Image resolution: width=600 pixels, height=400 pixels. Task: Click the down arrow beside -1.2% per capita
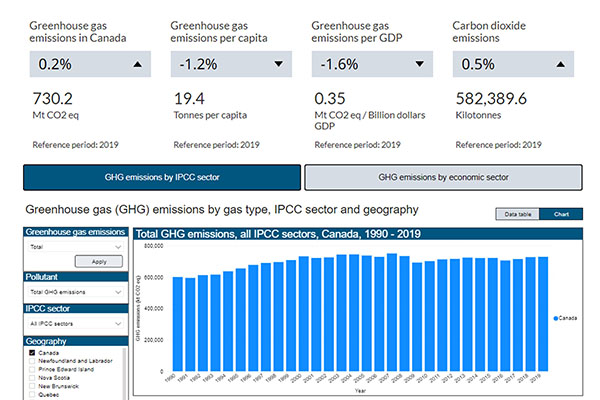[x=279, y=65]
